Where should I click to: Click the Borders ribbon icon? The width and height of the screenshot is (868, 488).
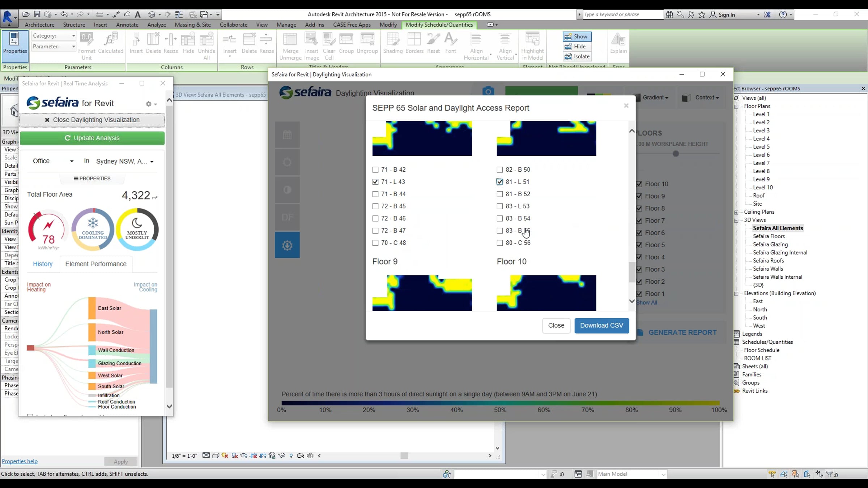pyautogui.click(x=414, y=43)
